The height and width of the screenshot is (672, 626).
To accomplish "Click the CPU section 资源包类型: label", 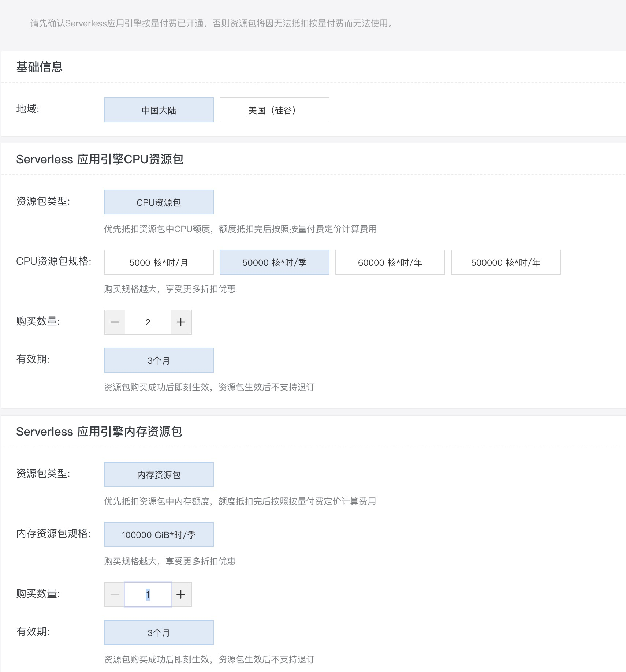I will click(43, 201).
